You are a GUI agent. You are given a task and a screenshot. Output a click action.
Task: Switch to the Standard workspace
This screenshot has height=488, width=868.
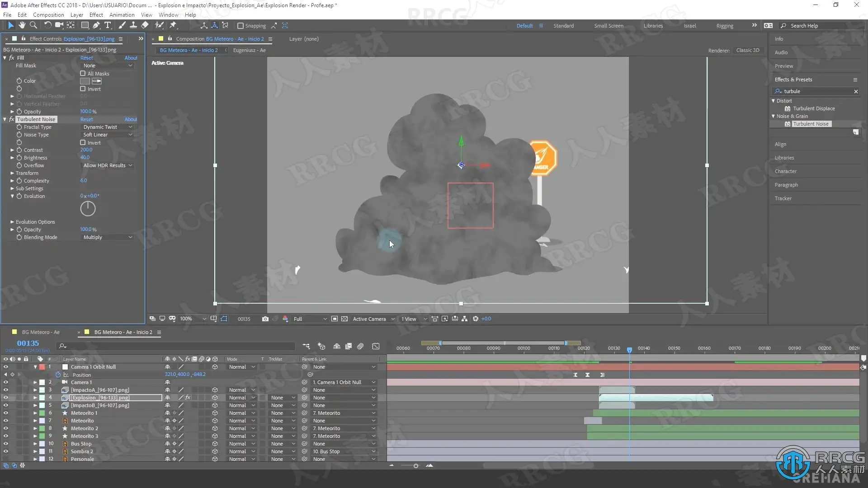click(563, 26)
